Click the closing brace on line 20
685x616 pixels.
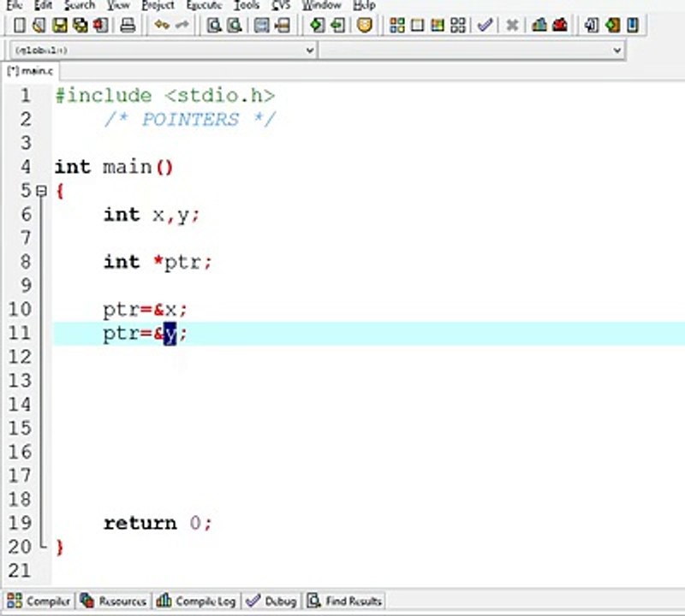60,547
